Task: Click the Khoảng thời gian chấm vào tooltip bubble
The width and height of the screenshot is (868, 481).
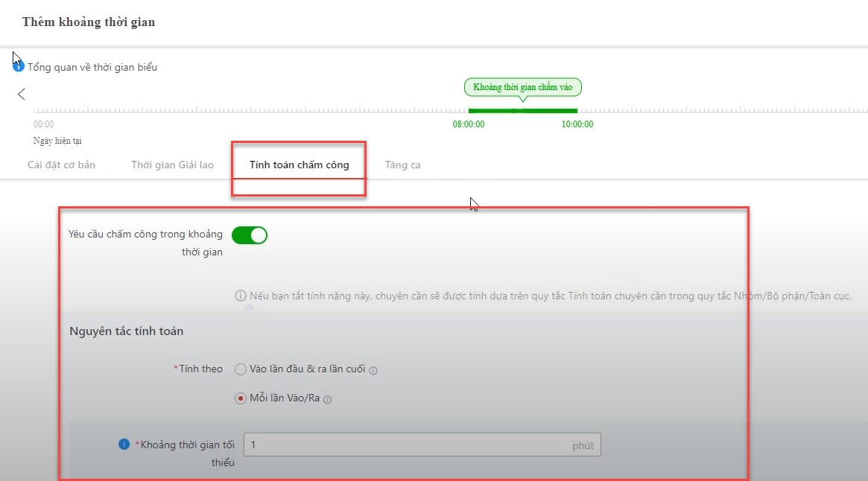Action: [522, 87]
